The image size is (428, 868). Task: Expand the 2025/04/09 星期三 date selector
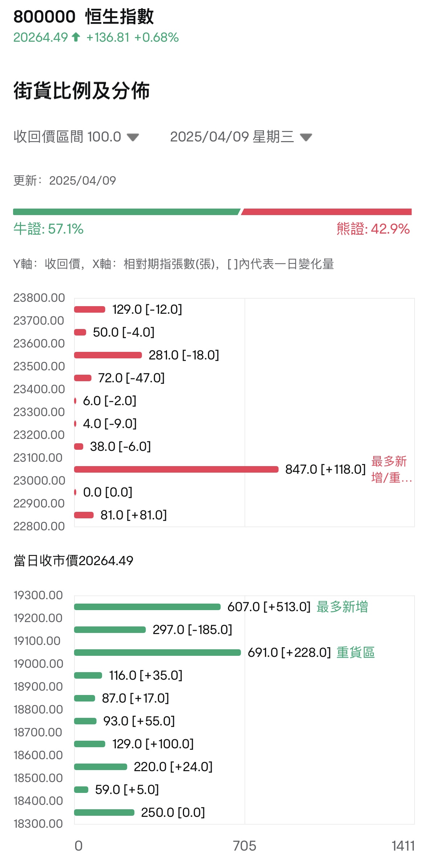[241, 137]
